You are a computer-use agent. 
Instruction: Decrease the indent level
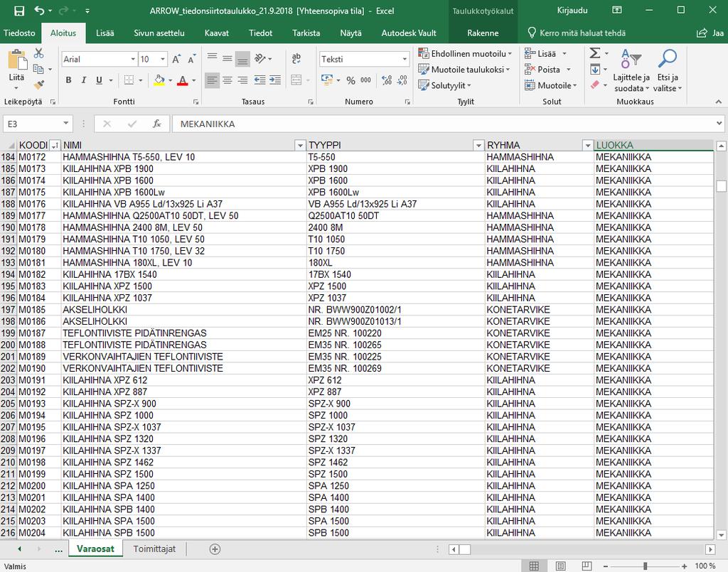260,80
